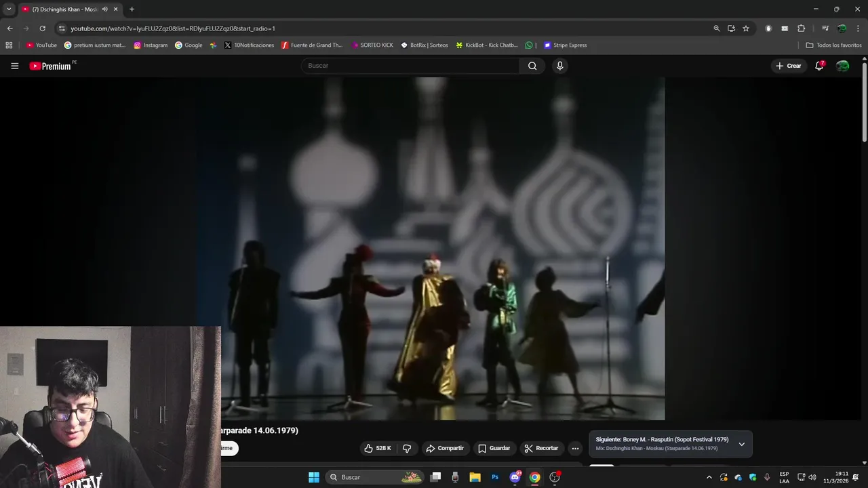
Task: Close the Dschinghis Khan tab
Action: (115, 9)
